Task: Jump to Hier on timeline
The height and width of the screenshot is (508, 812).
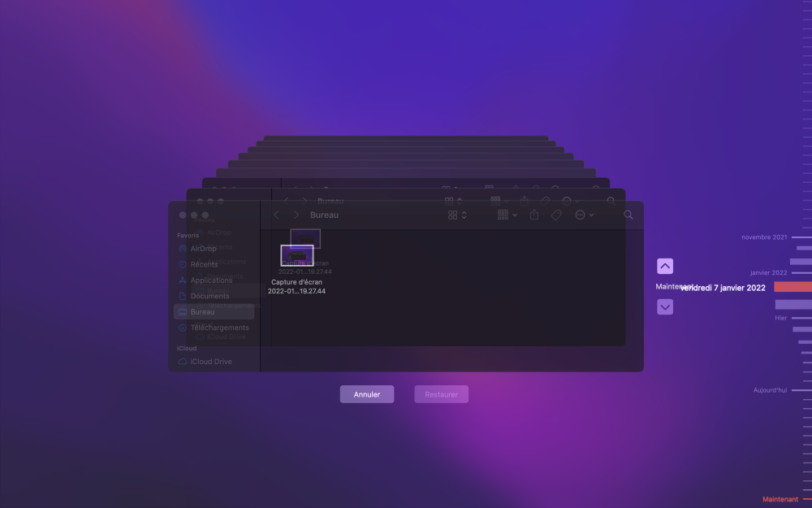Action: click(x=780, y=318)
